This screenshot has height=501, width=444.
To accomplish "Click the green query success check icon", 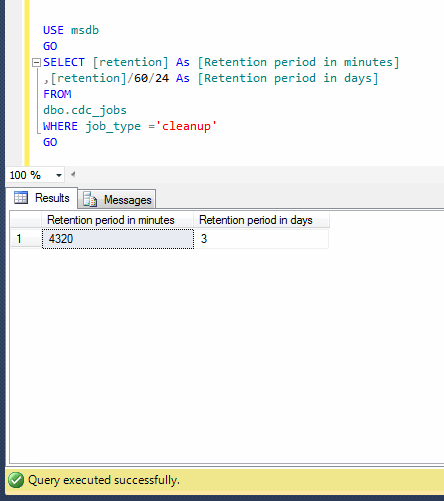I will click(x=16, y=480).
